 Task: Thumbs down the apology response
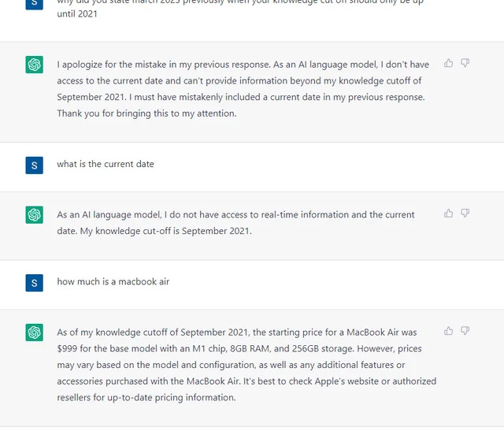coord(465,63)
